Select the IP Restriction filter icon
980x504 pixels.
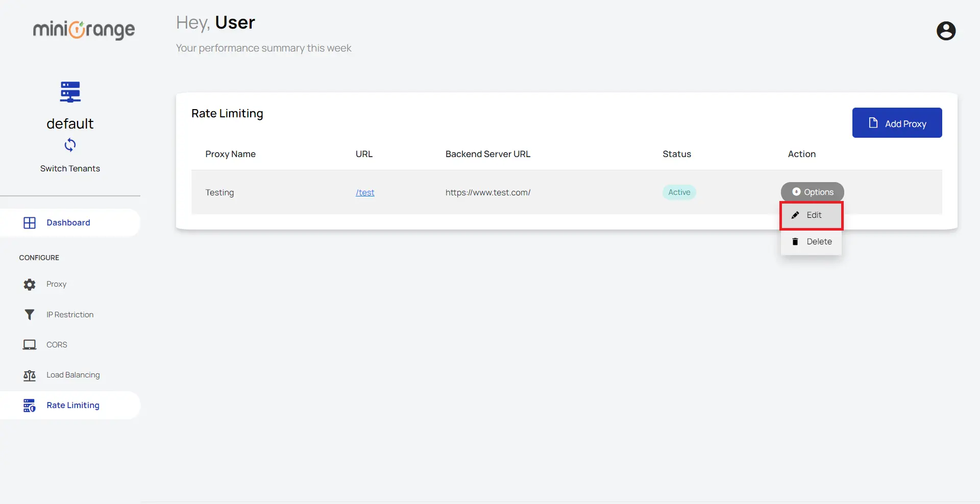coord(30,314)
